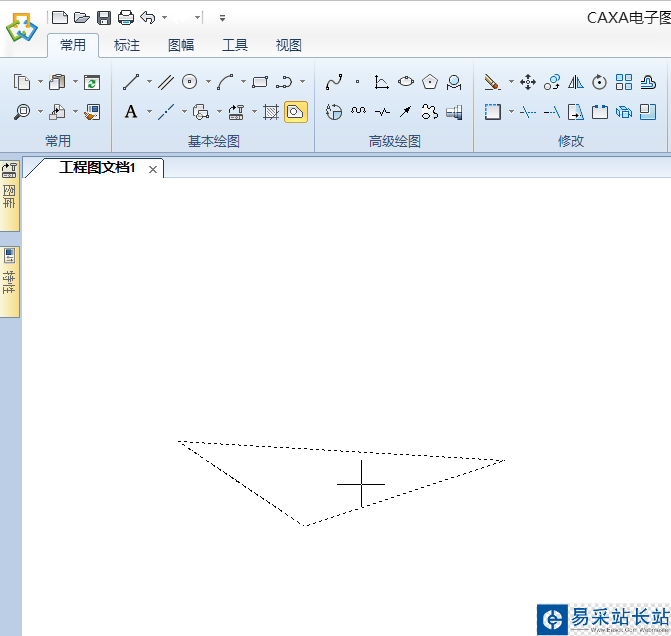Switch to the 标注 ribbon tab

tap(127, 45)
